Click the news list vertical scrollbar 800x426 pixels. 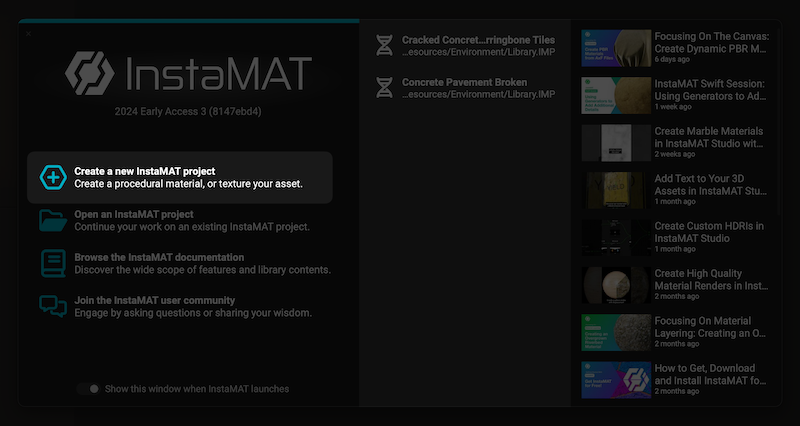pos(778,122)
